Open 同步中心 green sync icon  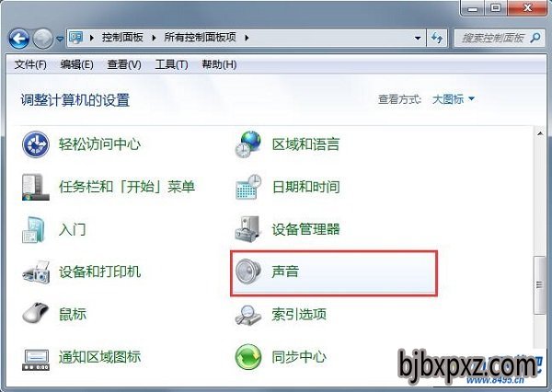tap(248, 357)
